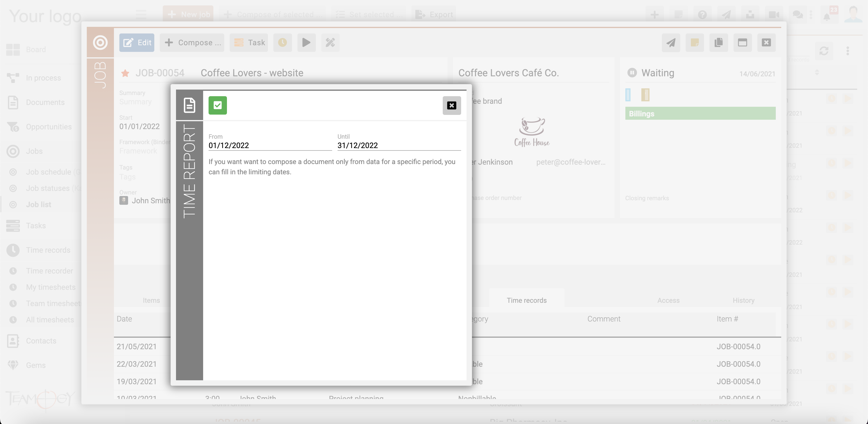The image size is (868, 424).
Task: Click the Task button in job toolbar
Action: coord(249,43)
